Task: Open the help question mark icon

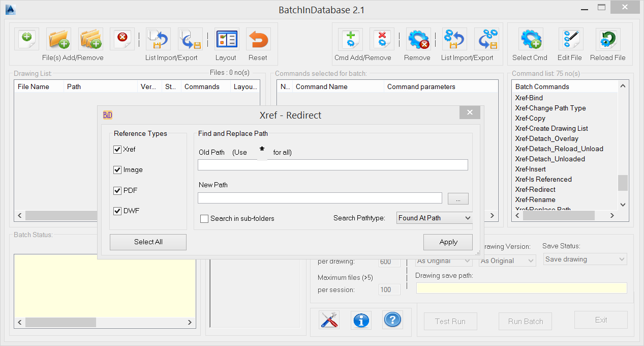Action: tap(392, 320)
